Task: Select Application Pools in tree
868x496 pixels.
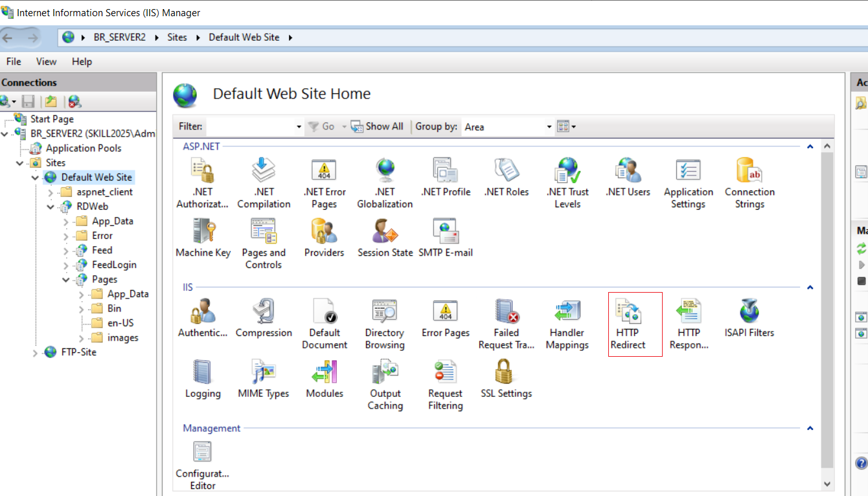Action: tap(84, 148)
